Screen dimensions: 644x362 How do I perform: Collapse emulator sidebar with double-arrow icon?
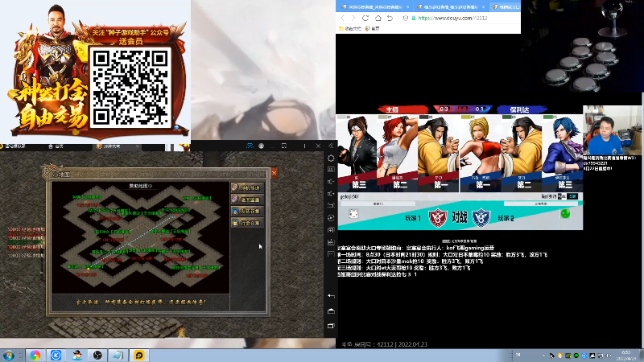coord(331,146)
